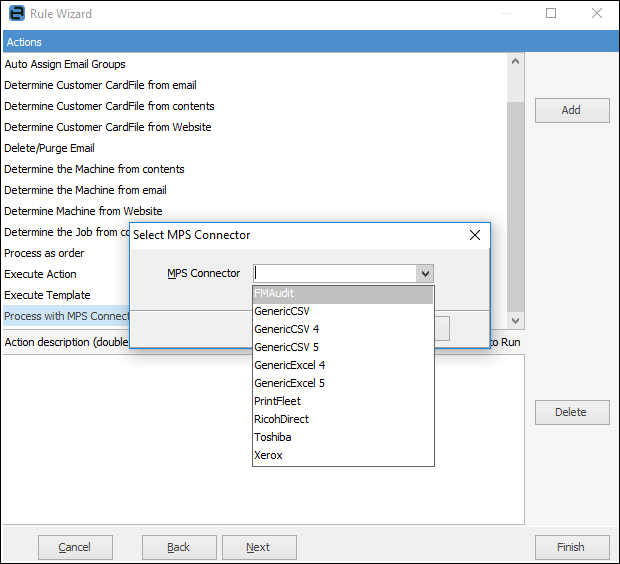This screenshot has height=564, width=620.
Task: Pick Toshiba from connector dropdown
Action: pyautogui.click(x=343, y=437)
